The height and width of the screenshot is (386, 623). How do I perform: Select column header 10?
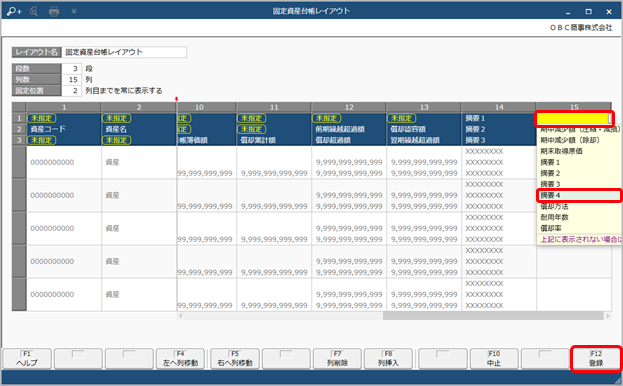coord(207,107)
